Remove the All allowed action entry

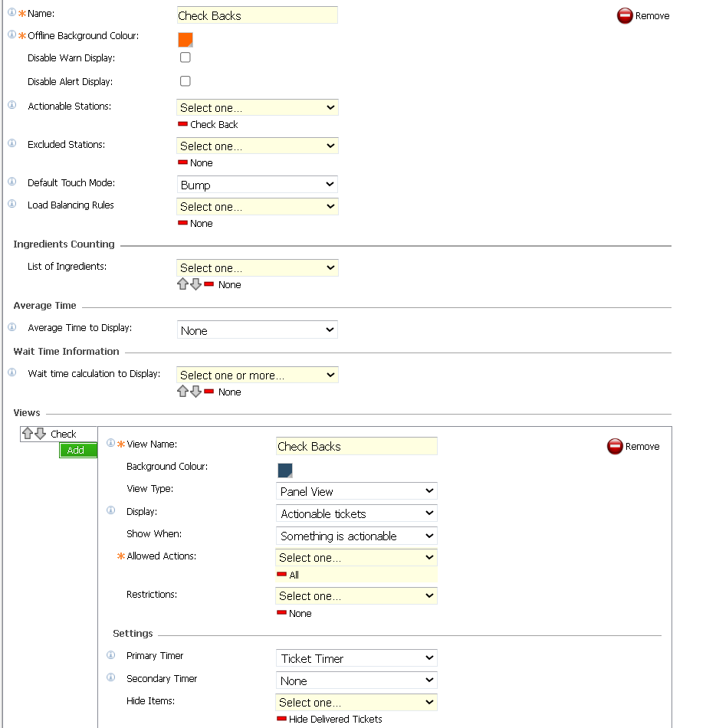click(282, 575)
